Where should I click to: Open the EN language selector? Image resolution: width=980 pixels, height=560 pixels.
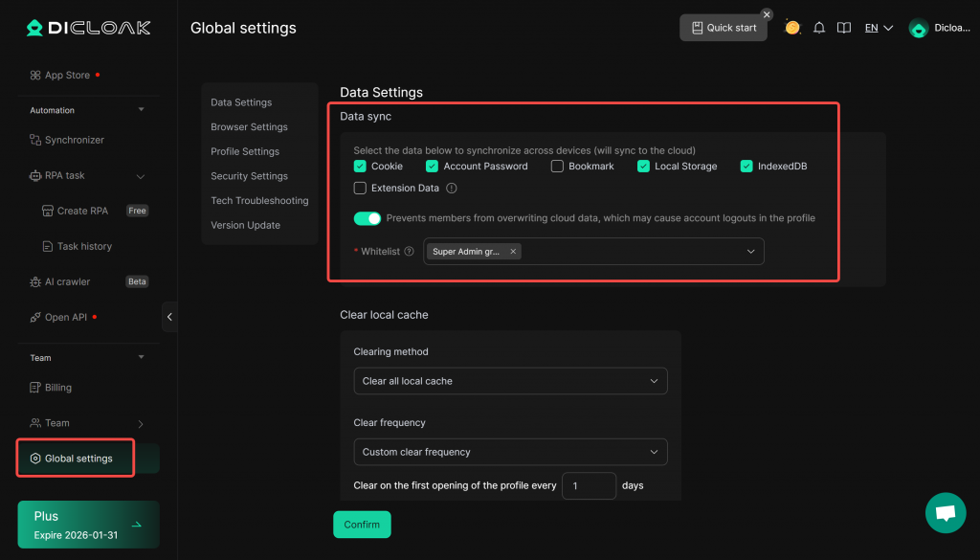tap(879, 28)
